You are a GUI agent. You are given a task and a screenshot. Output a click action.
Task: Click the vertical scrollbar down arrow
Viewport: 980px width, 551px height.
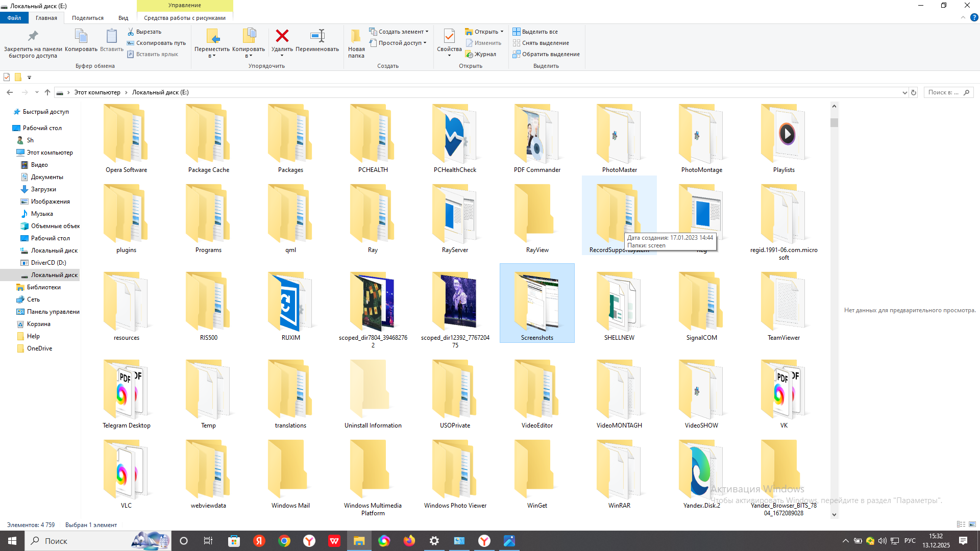(x=834, y=514)
